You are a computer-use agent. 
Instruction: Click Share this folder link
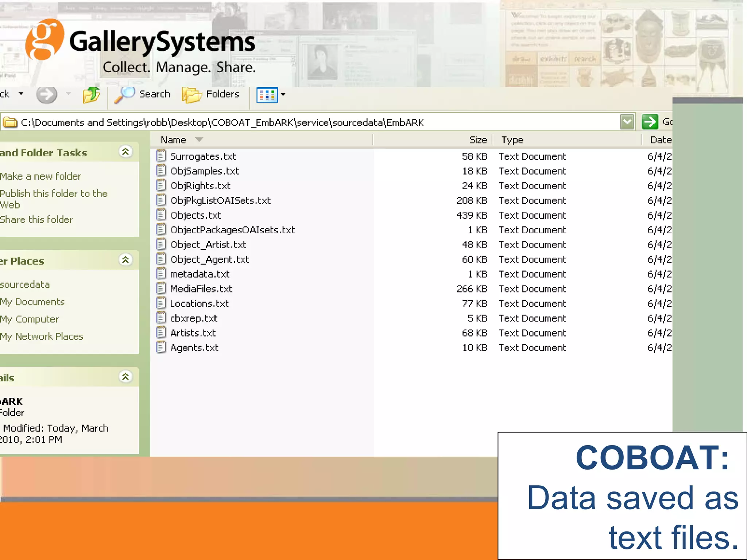coord(36,219)
